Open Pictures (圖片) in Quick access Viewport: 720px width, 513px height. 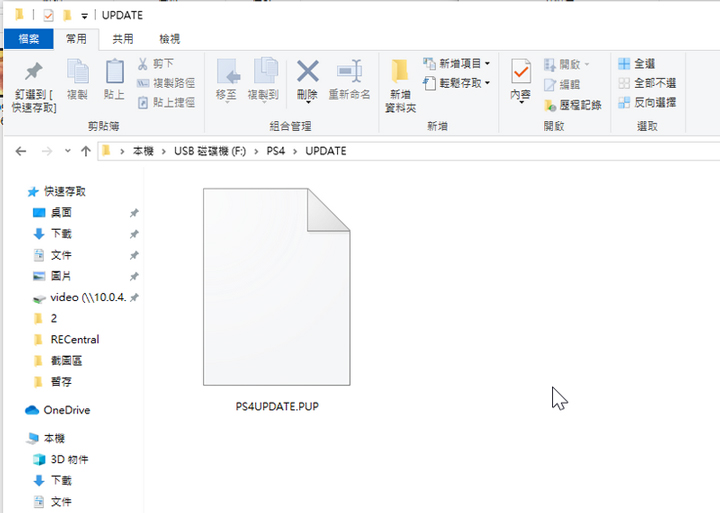pos(61,276)
